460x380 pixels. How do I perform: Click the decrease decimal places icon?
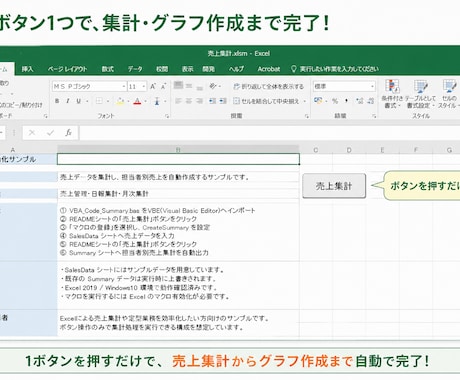coord(370,101)
